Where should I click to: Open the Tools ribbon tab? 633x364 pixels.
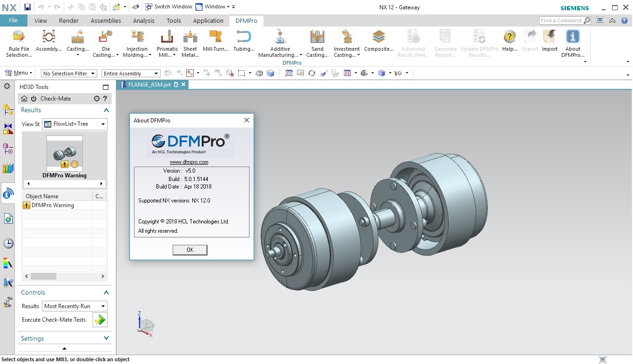[x=174, y=20]
